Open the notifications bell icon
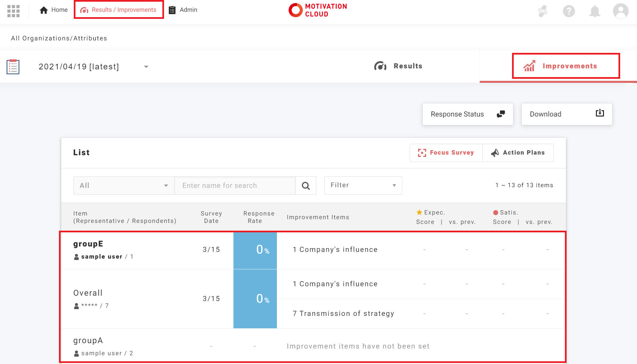The image size is (637, 364). tap(595, 11)
